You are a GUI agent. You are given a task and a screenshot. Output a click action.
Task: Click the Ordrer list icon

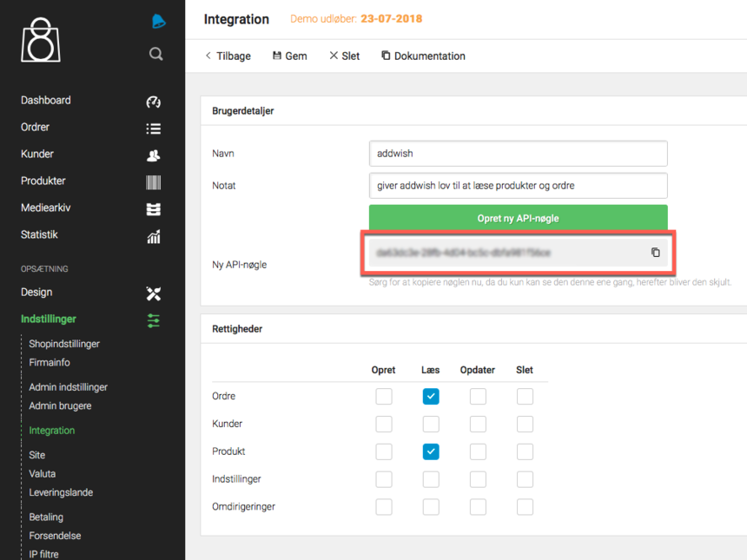click(x=154, y=128)
